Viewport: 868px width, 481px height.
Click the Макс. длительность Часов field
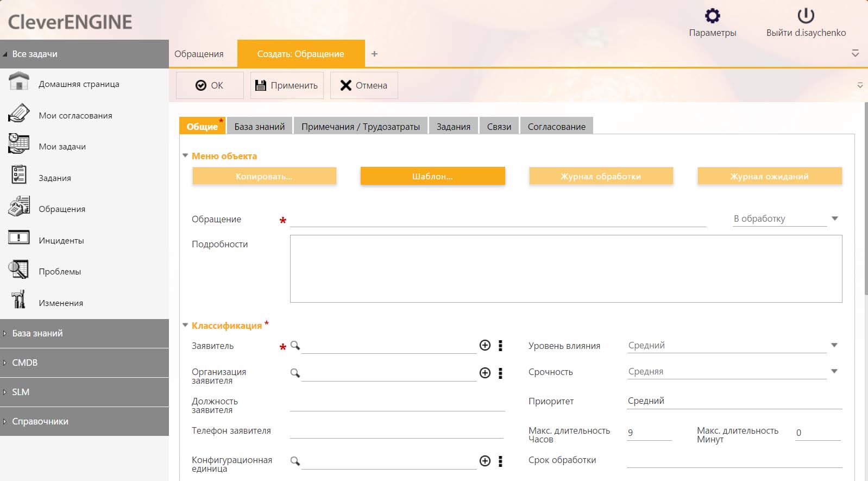click(649, 433)
